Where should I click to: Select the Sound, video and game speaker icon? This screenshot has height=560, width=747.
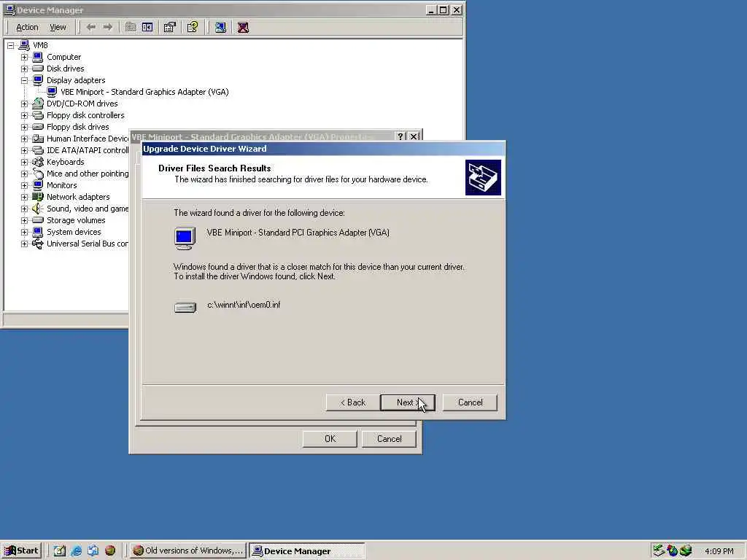pos(38,209)
